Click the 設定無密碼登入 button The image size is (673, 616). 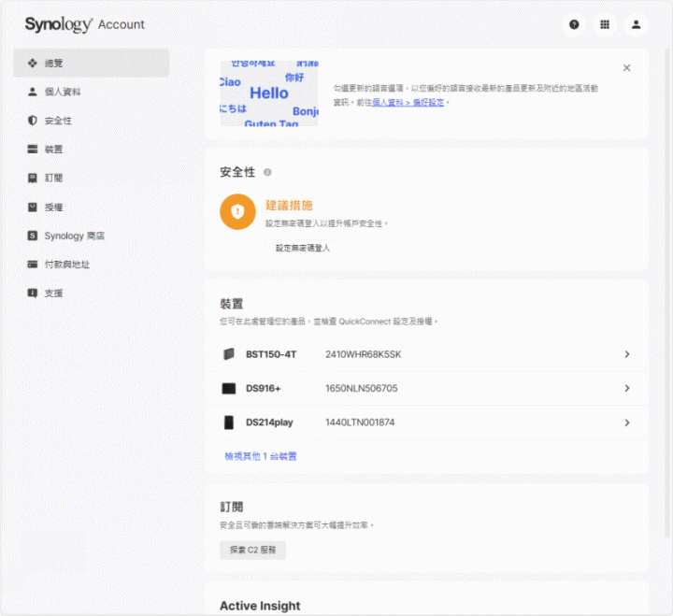point(303,248)
